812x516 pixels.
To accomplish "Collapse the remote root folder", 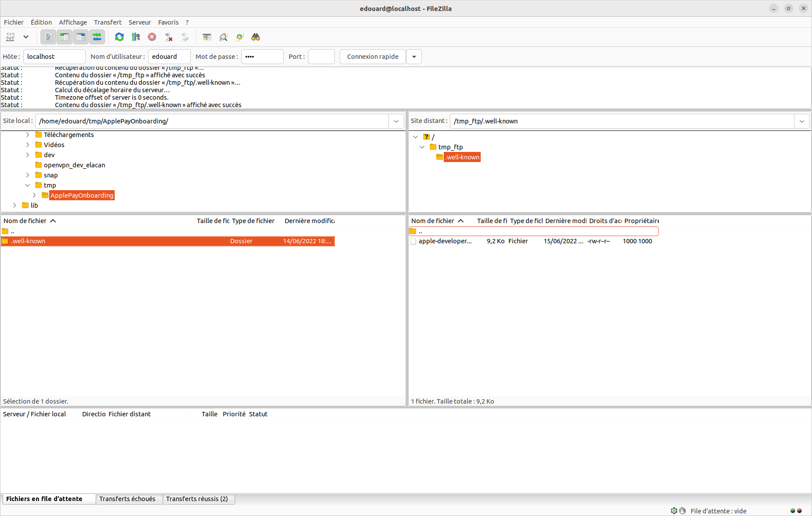I will 416,137.
